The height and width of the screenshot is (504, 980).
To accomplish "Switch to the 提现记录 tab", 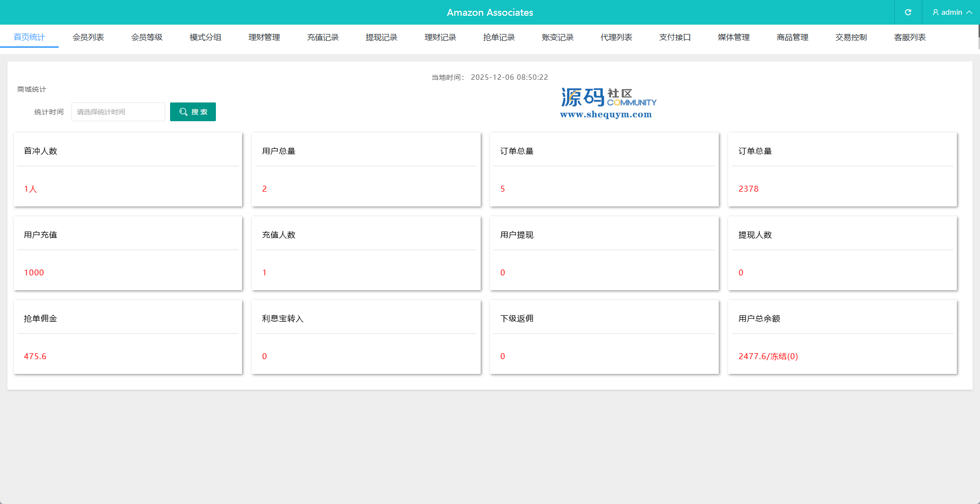I will pos(382,37).
